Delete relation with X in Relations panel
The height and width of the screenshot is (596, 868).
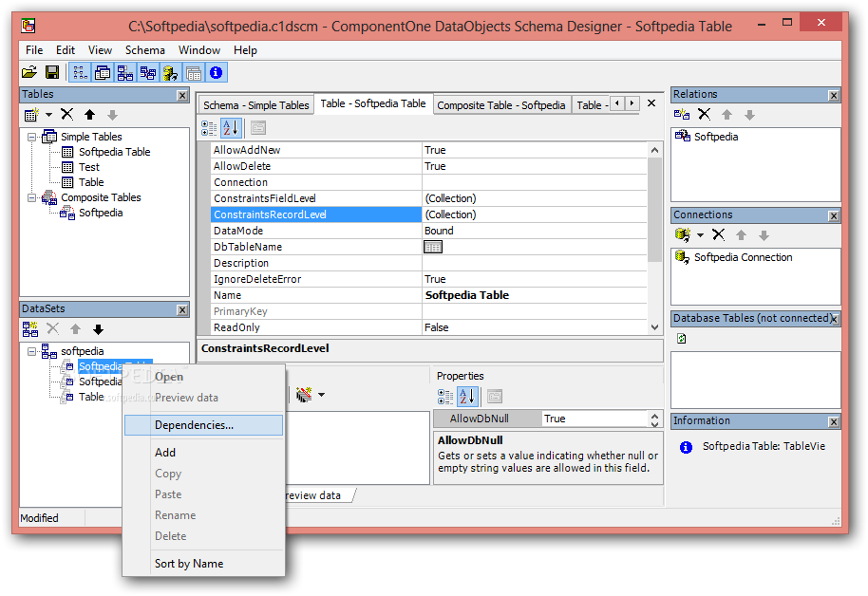tap(704, 115)
